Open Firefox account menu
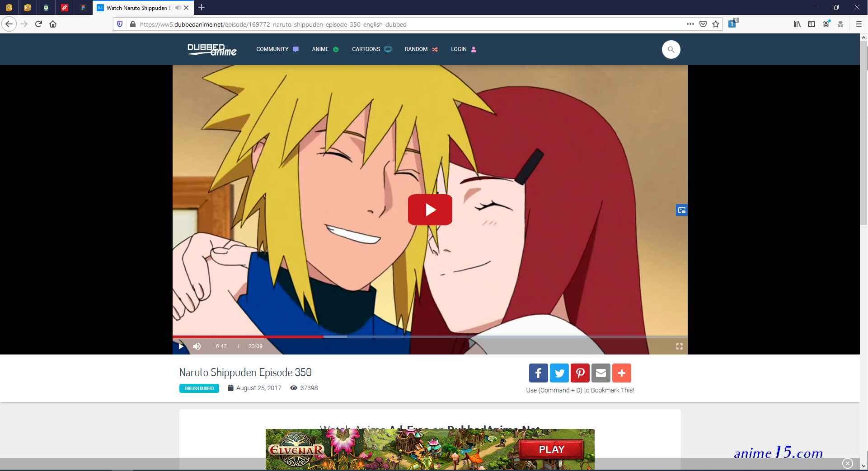This screenshot has height=471, width=868. 826,24
